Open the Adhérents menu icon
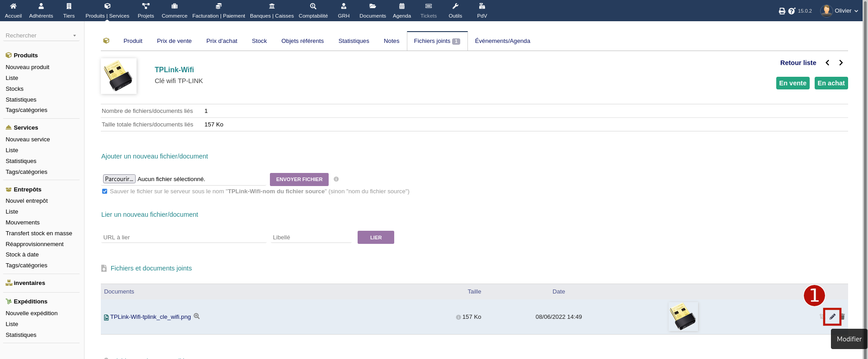Image resolution: width=868 pixels, height=359 pixels. pyautogui.click(x=41, y=6)
